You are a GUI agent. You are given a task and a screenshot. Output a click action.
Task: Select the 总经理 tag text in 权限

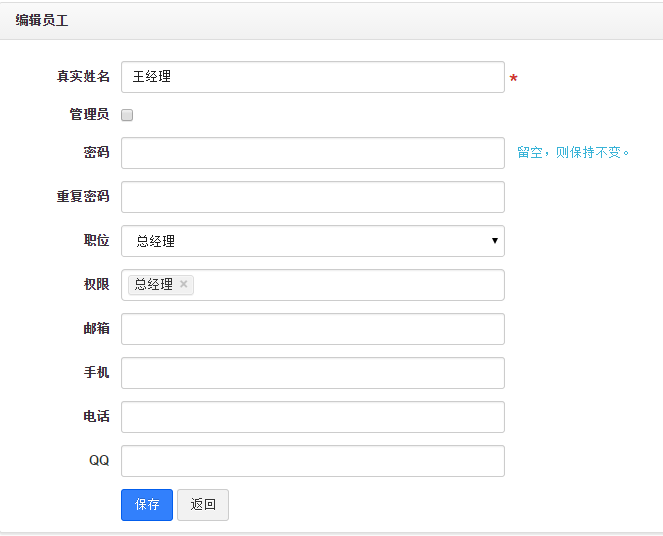[153, 285]
